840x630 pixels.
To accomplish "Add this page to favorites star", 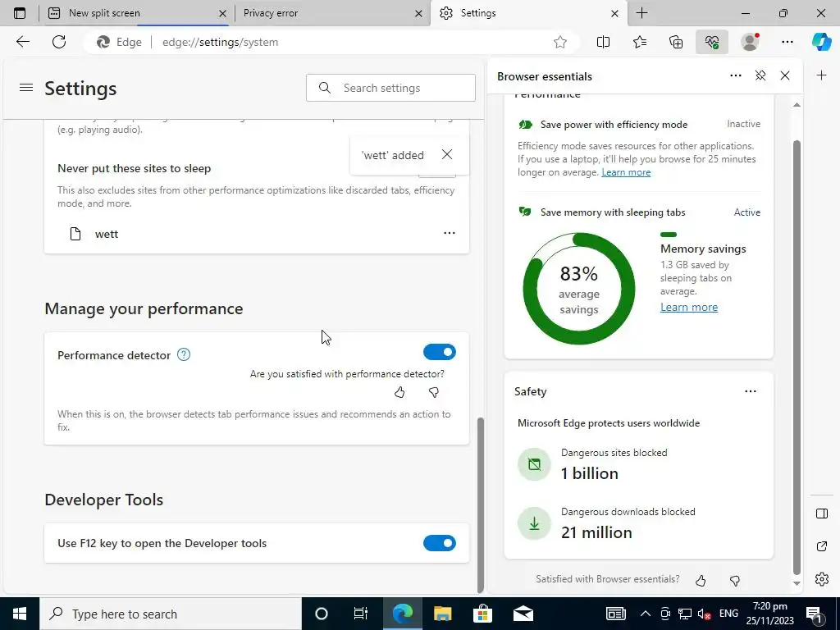I will pyautogui.click(x=559, y=42).
